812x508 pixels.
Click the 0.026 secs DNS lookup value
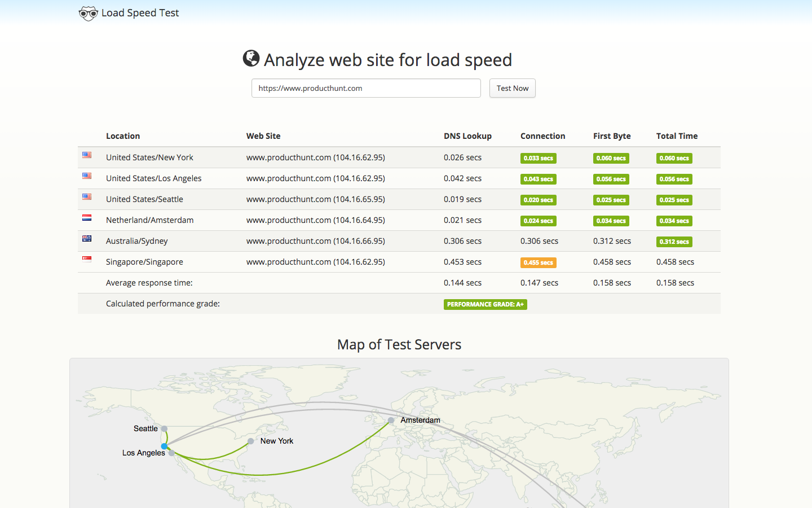(462, 157)
